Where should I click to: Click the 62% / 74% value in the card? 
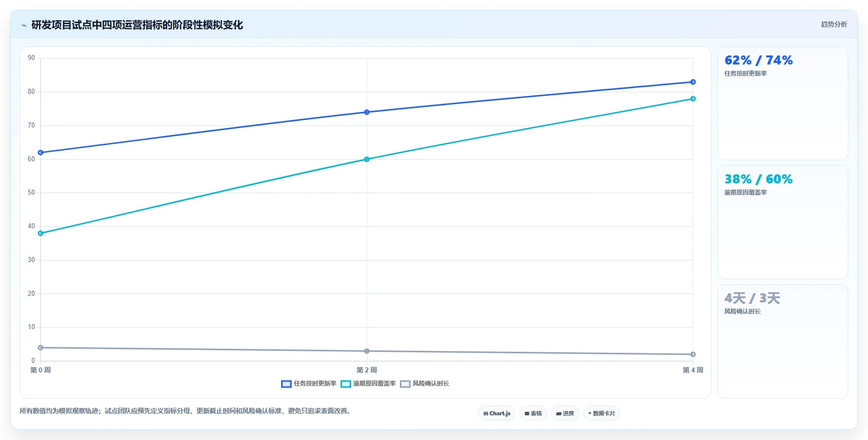coord(758,60)
